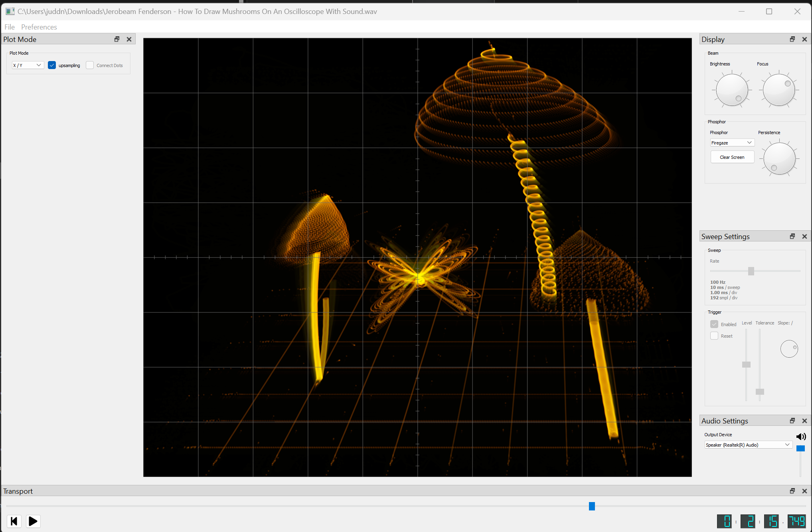Open the X / Y plot mode dropdown
This screenshot has width=812, height=532.
pyautogui.click(x=27, y=65)
